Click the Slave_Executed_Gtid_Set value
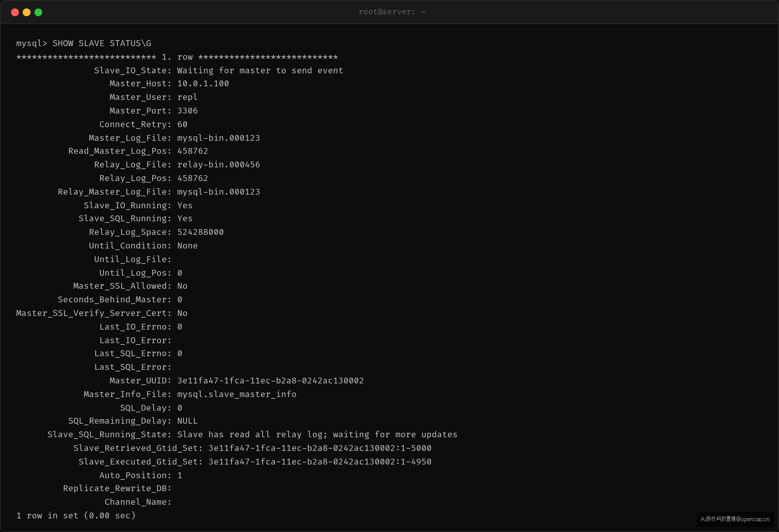The width and height of the screenshot is (779, 532). click(319, 462)
